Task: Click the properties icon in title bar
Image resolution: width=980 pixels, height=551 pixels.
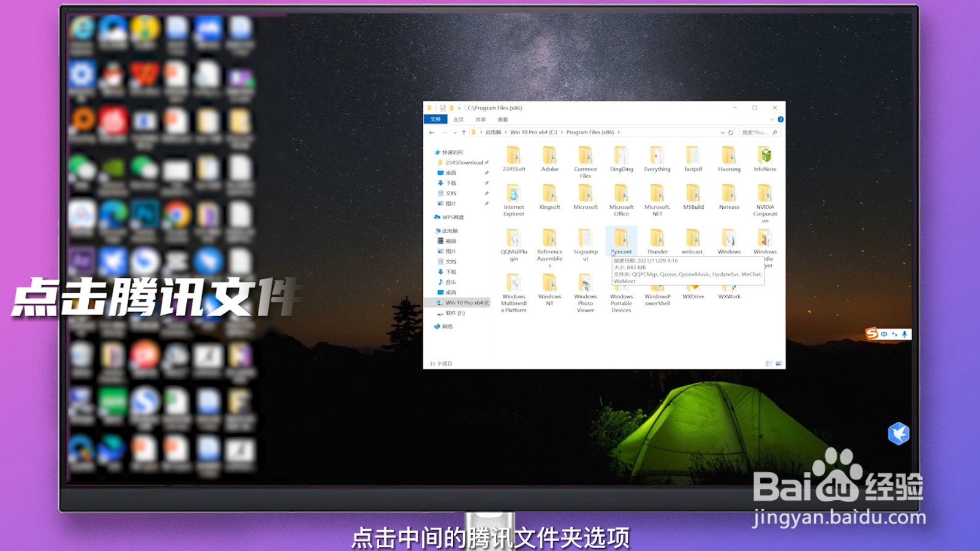Action: click(x=443, y=108)
